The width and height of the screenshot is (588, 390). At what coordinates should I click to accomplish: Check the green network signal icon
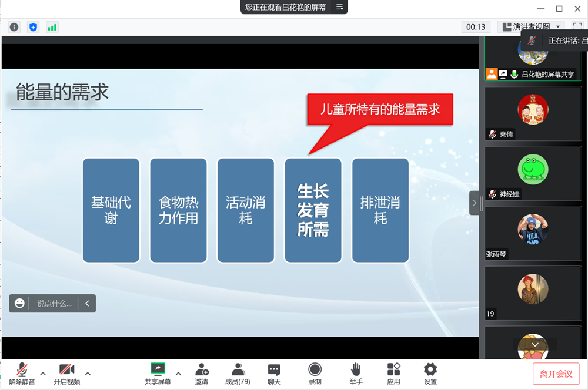52,27
